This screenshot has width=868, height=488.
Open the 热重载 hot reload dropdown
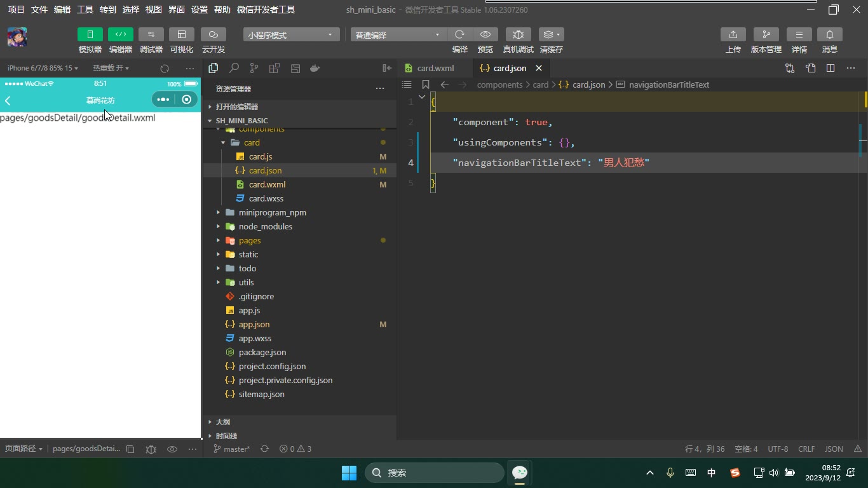[111, 68]
